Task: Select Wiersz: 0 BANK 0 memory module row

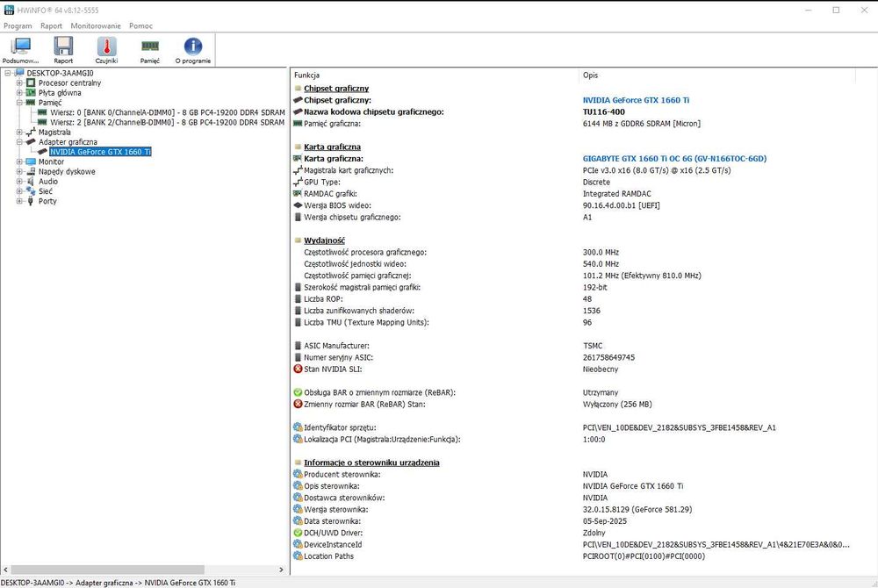Action: (168, 112)
